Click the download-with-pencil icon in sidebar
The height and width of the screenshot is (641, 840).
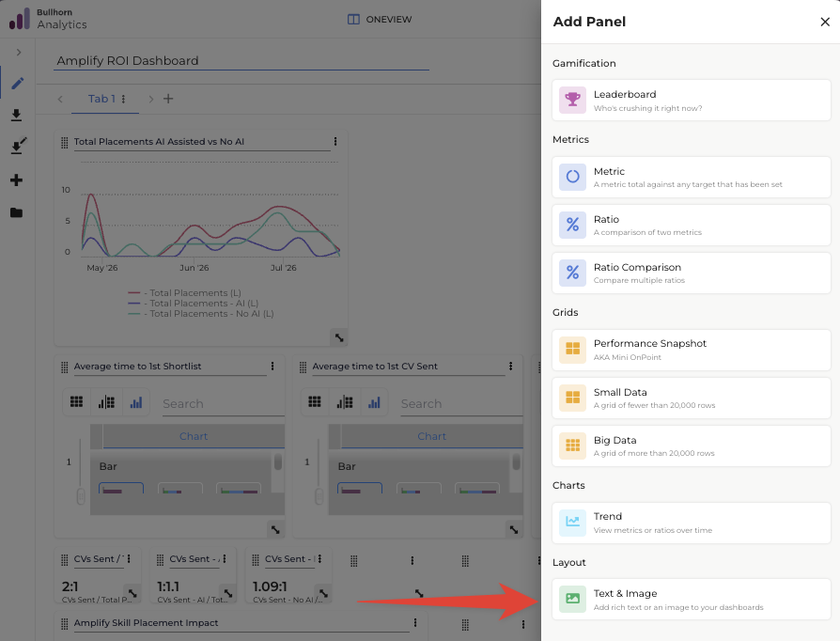point(18,147)
